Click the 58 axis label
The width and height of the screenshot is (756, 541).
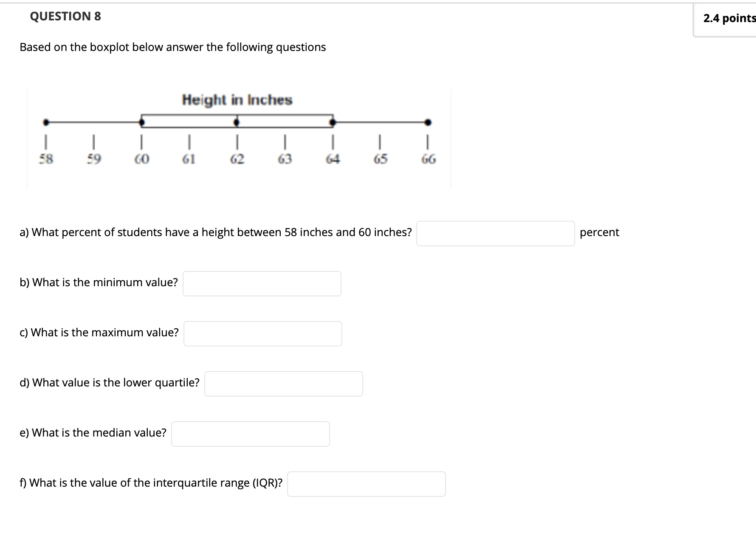tap(46, 159)
